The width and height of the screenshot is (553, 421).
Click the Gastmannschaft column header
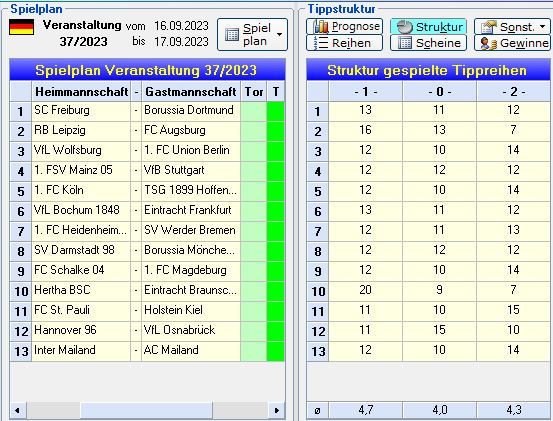[x=191, y=92]
